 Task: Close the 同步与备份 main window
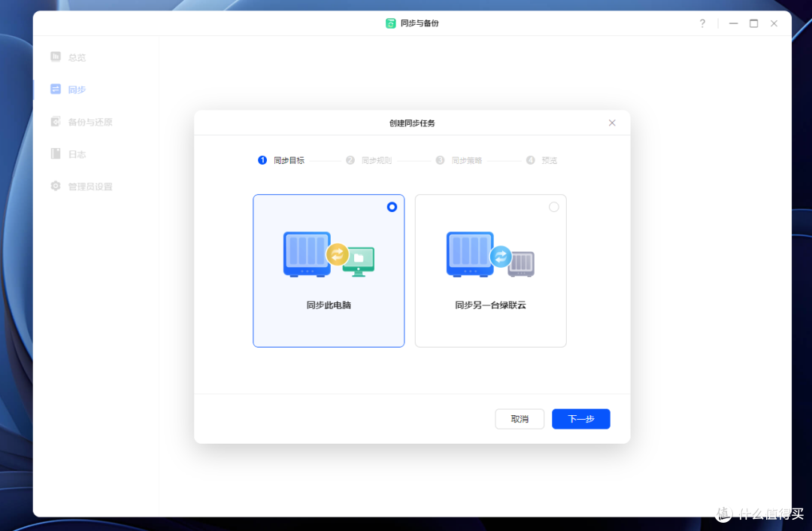[774, 23]
